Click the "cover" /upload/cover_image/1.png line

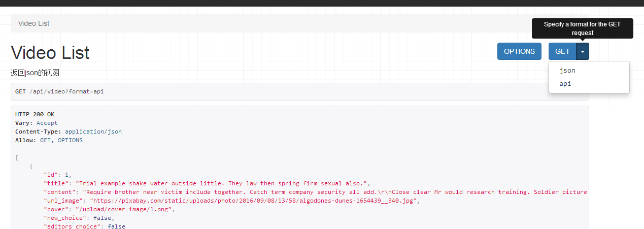pyautogui.click(x=109, y=209)
